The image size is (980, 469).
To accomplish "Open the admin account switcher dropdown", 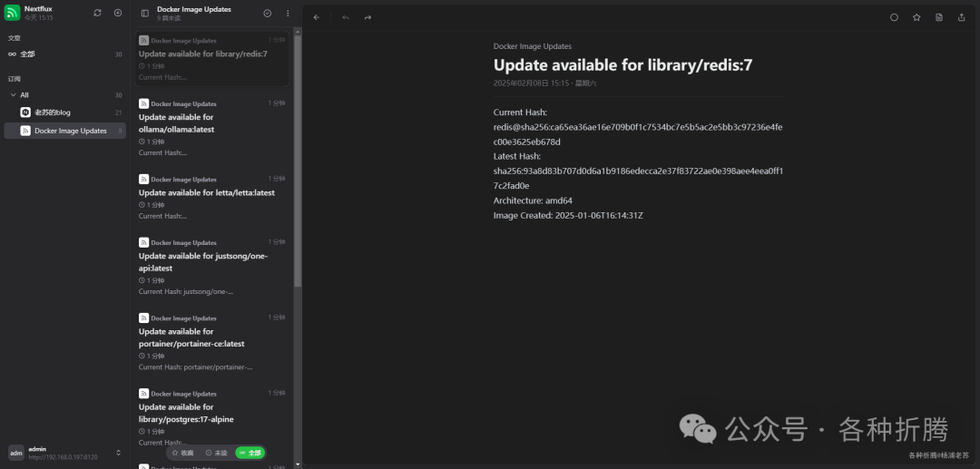I will [x=119, y=453].
